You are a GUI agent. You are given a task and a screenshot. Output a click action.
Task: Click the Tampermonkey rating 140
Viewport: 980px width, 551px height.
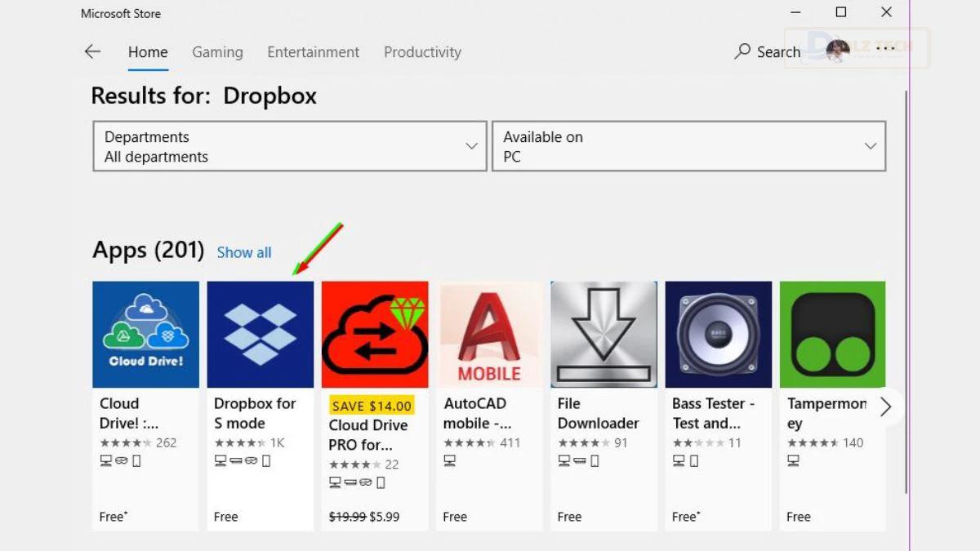pos(825,442)
